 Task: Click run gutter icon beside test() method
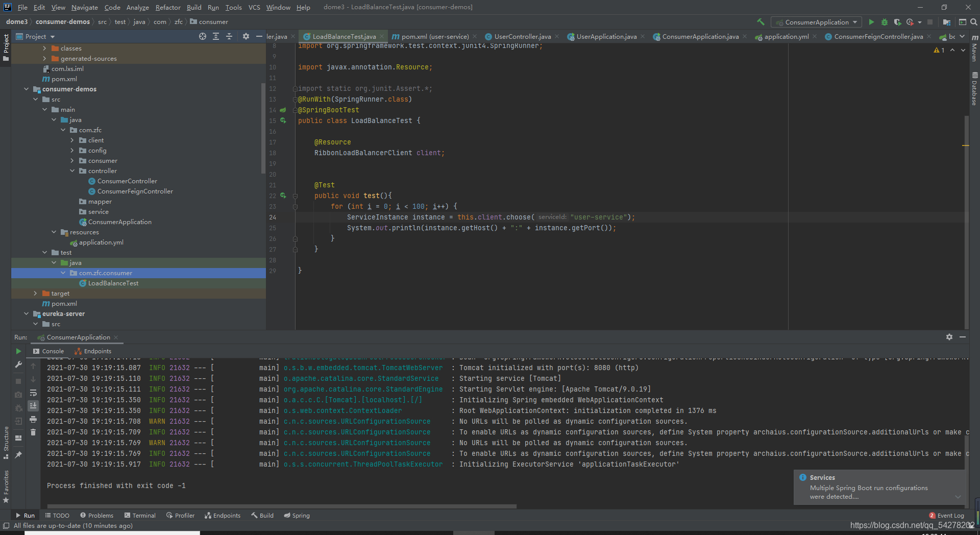tap(283, 196)
